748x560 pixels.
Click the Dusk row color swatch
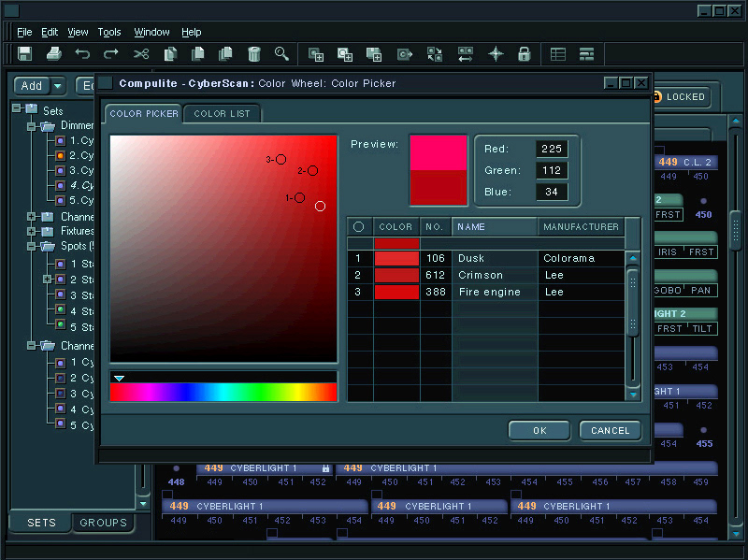pos(396,259)
